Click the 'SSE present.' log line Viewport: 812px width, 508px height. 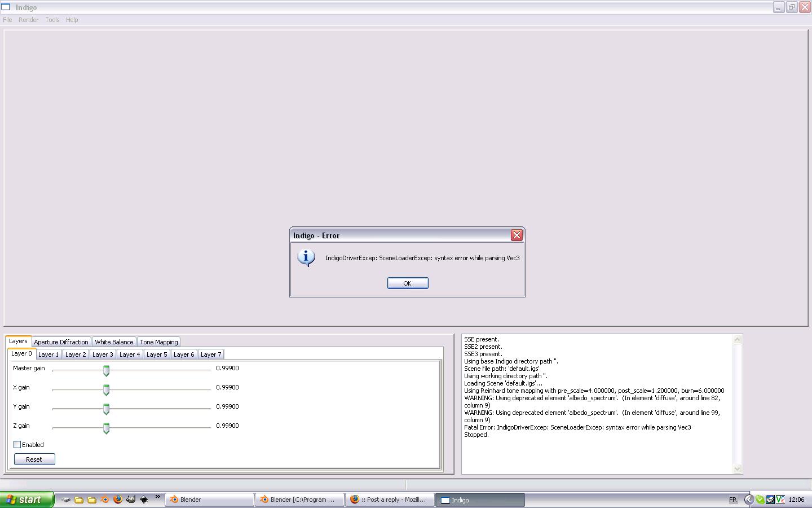[x=482, y=339]
